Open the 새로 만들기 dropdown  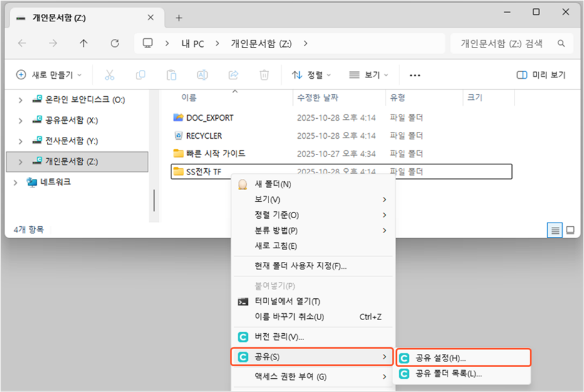49,75
